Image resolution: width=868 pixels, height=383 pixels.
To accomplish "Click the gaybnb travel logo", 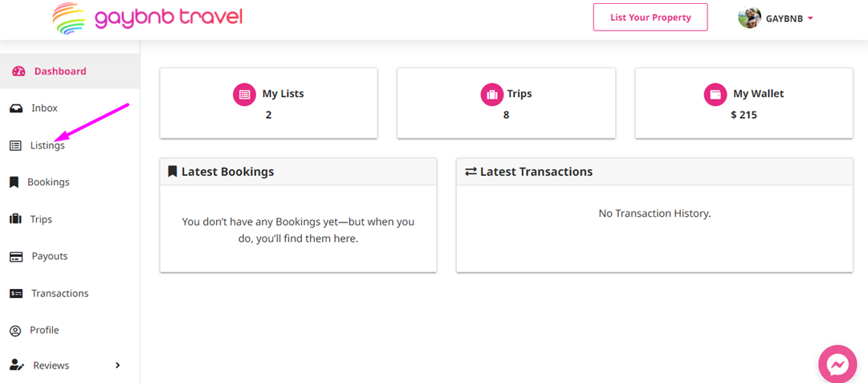I will pos(147,18).
